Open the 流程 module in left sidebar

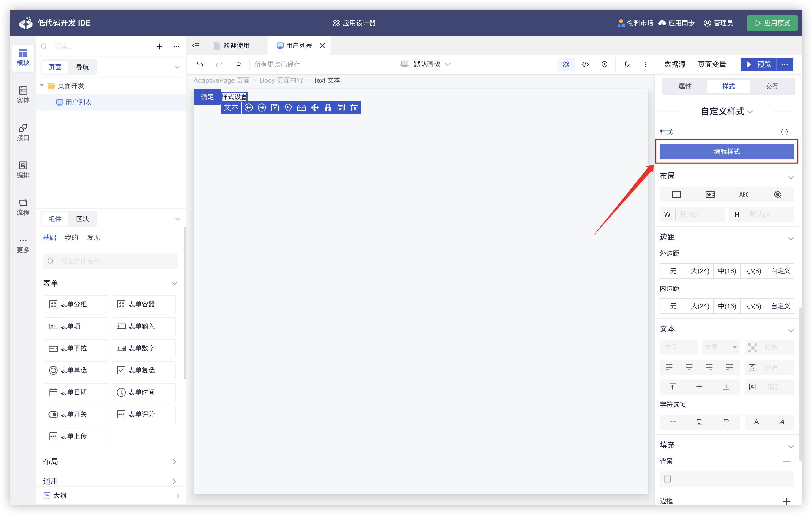click(x=23, y=207)
